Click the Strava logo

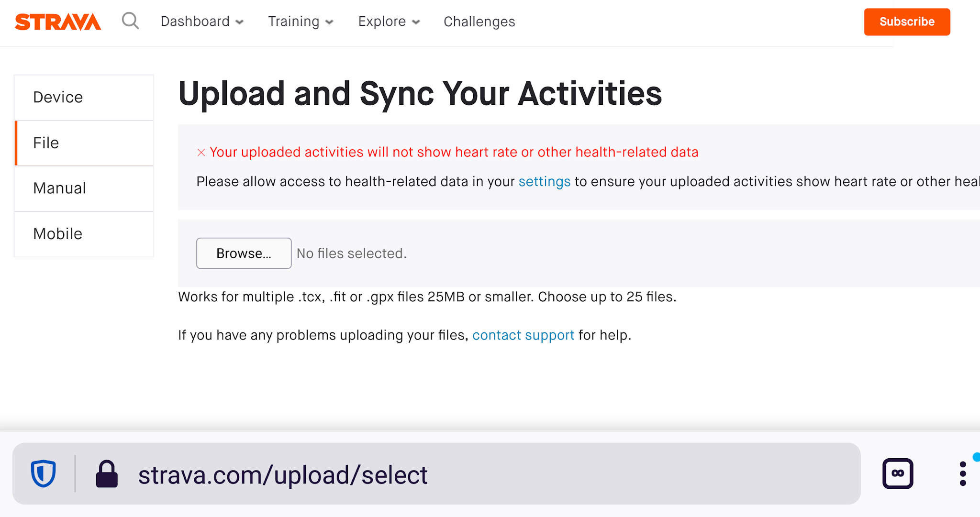click(x=58, y=22)
